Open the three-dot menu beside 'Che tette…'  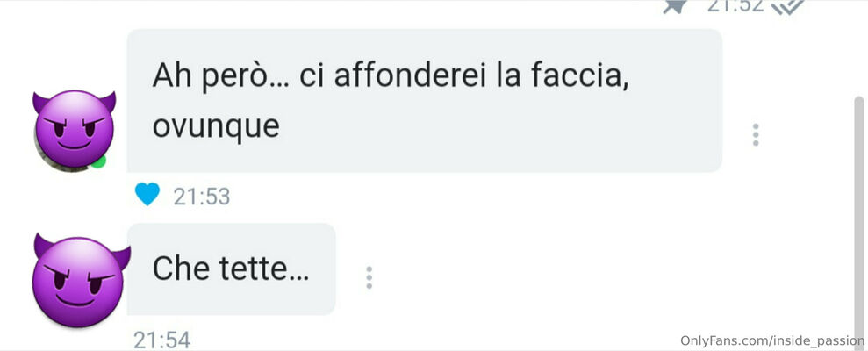pos(369,277)
